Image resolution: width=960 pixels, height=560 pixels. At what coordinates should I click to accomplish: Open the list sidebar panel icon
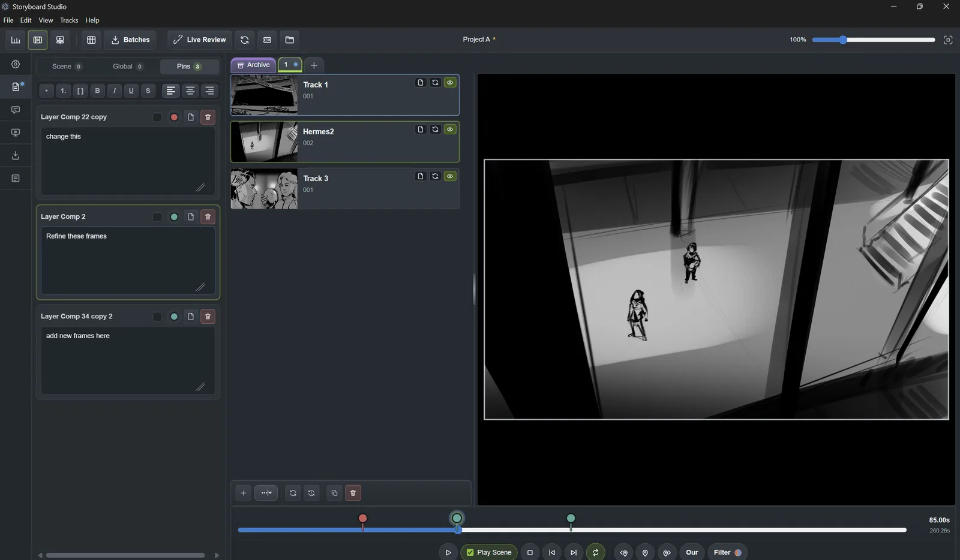click(16, 178)
